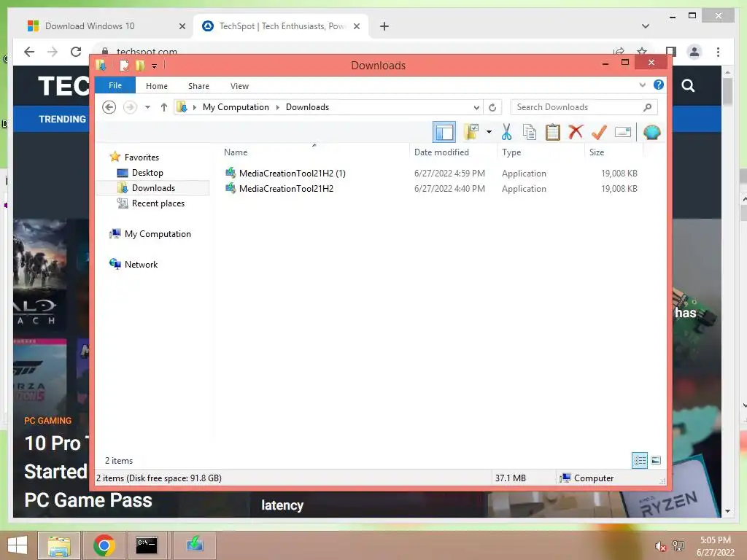Select Recent places in navigation pane
Image resolution: width=747 pixels, height=560 pixels.
158,203
